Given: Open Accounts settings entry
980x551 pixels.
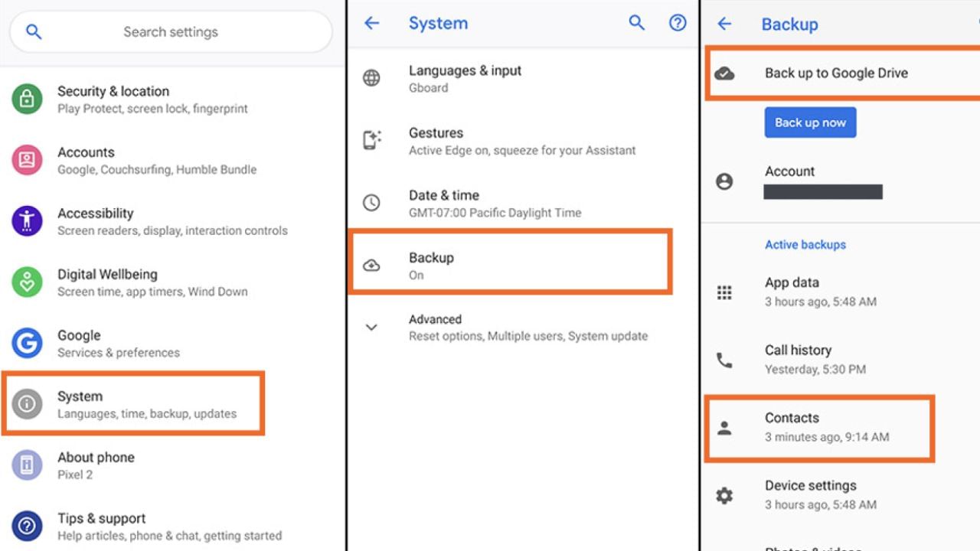Looking at the screenshot, I should point(173,160).
